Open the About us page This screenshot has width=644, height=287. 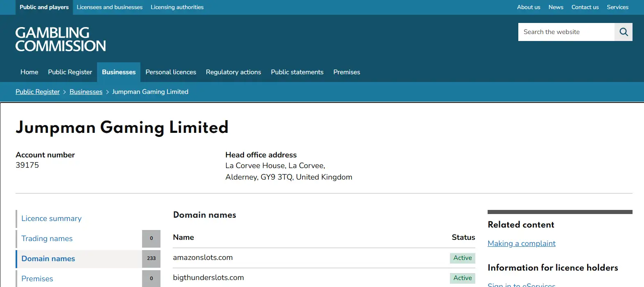click(x=529, y=7)
